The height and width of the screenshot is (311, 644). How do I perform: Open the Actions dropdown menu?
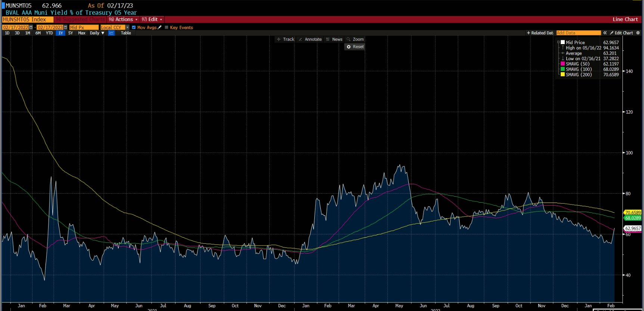point(124,19)
